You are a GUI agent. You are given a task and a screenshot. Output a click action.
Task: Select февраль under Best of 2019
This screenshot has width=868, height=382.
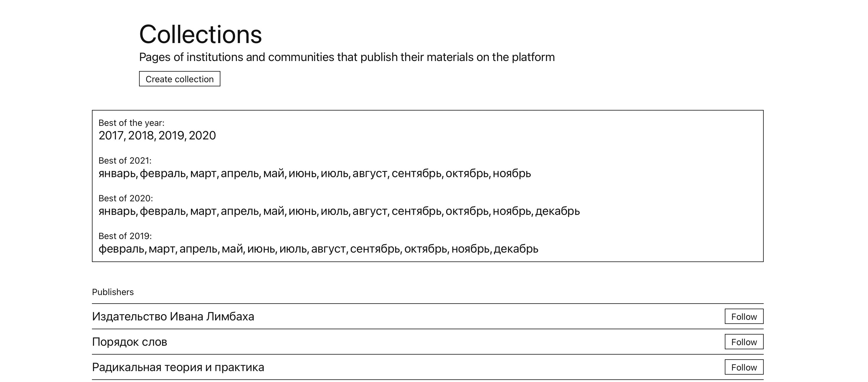coord(121,249)
